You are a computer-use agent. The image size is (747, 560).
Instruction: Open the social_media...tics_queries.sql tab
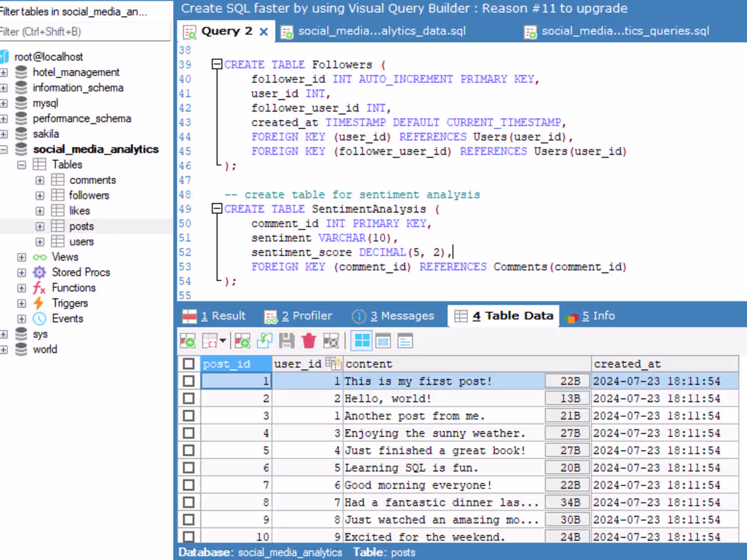(625, 31)
